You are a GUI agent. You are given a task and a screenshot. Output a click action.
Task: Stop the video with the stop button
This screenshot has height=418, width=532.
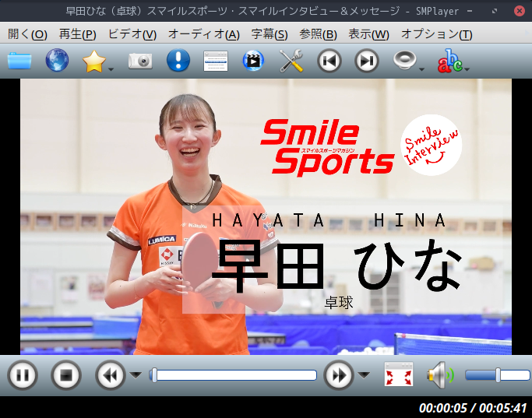(66, 376)
